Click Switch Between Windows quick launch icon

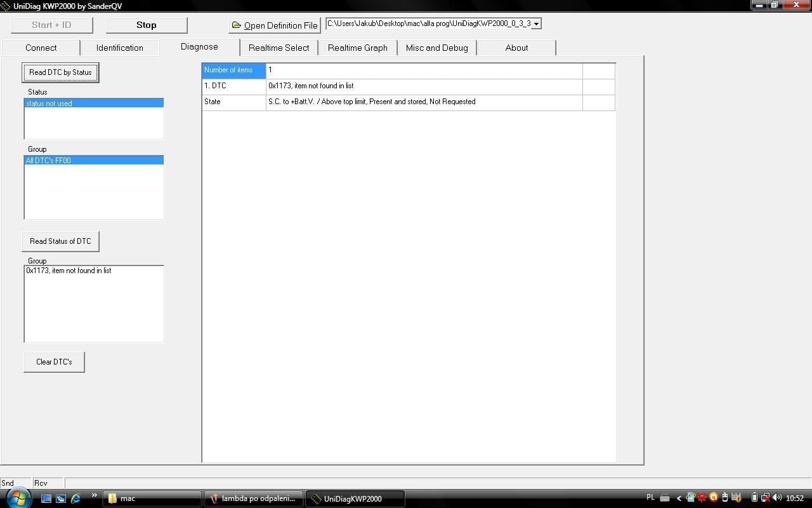[61, 498]
